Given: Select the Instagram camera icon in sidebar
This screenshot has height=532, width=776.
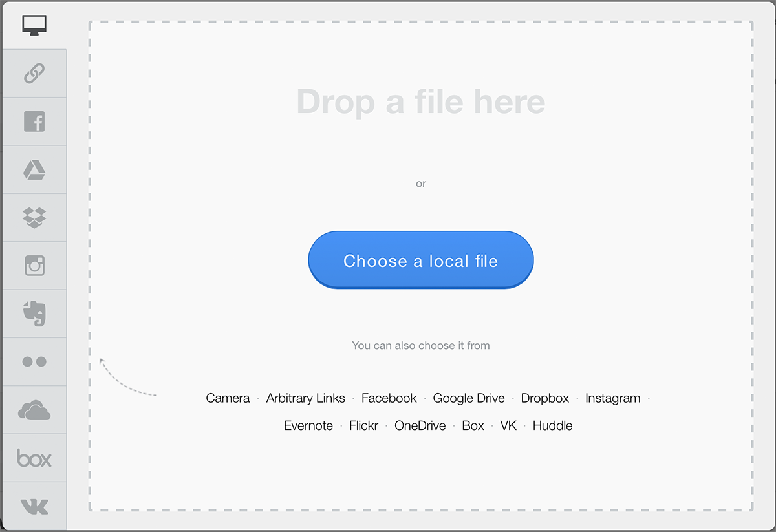Looking at the screenshot, I should [x=34, y=266].
